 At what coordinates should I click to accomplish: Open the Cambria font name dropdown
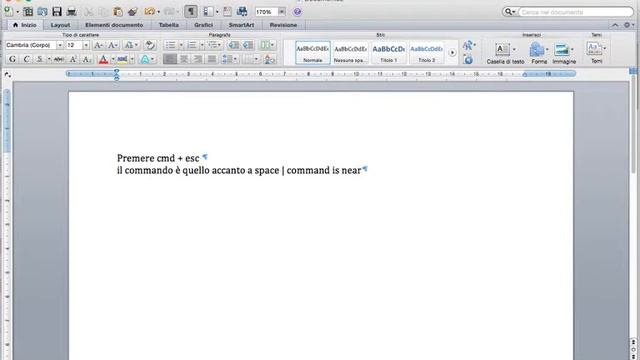click(x=60, y=45)
